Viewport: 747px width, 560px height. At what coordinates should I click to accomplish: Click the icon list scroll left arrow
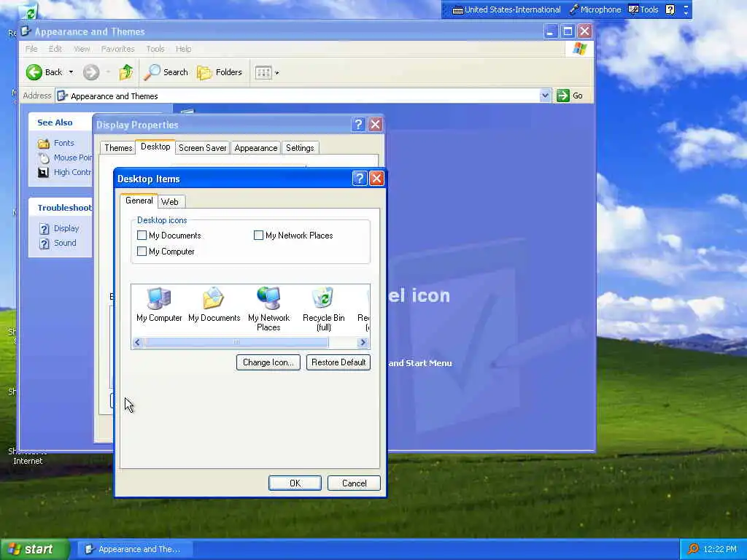coord(138,342)
